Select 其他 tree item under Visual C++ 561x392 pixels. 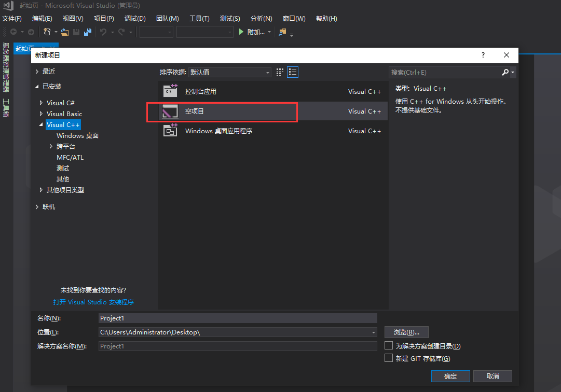tap(63, 179)
